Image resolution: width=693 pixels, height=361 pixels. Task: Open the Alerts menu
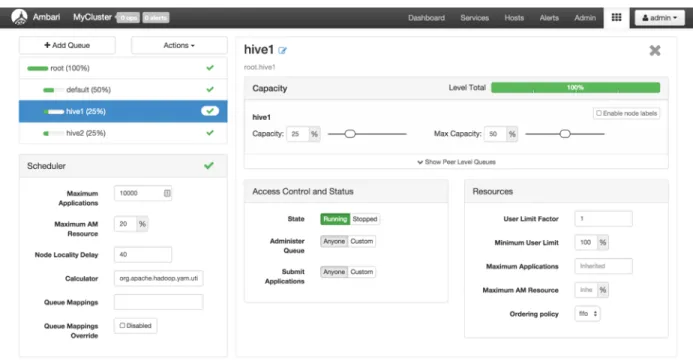(549, 18)
